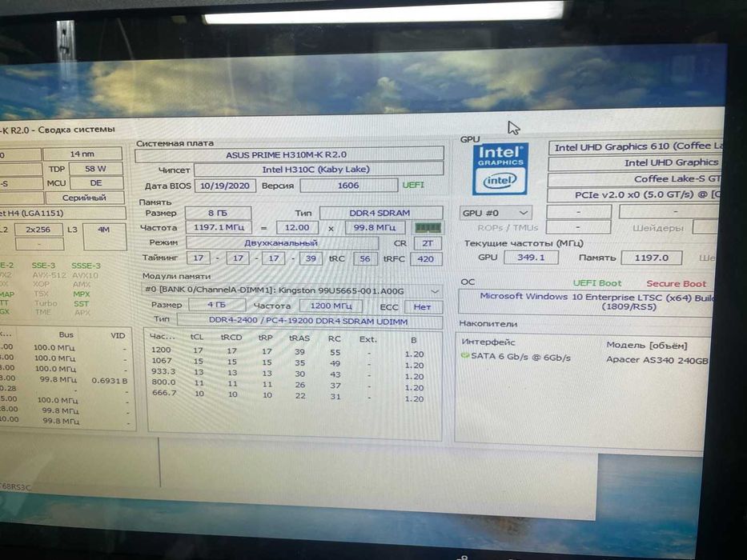747x560 pixels.
Task: Click the Intel UHD Graphics 610 GPU name field
Action: point(637,146)
